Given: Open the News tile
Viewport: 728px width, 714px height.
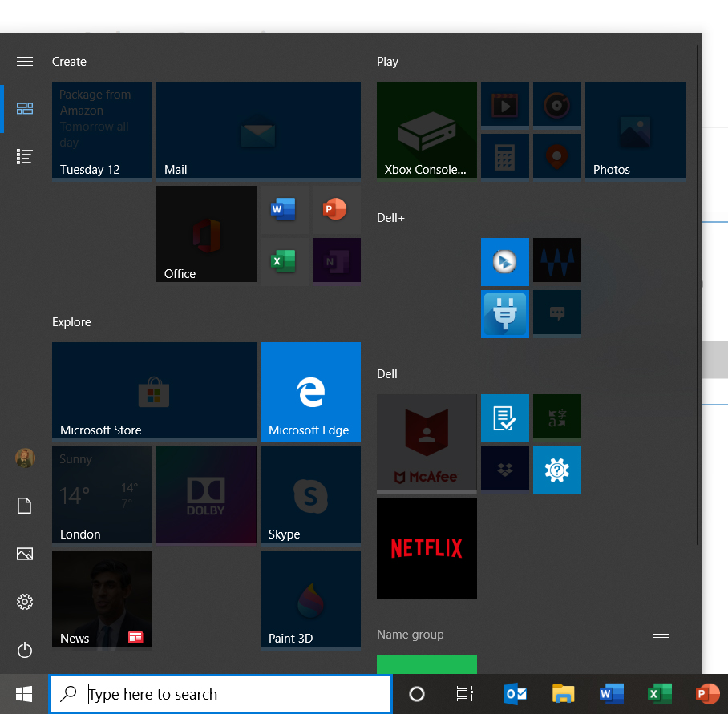Looking at the screenshot, I should point(102,599).
